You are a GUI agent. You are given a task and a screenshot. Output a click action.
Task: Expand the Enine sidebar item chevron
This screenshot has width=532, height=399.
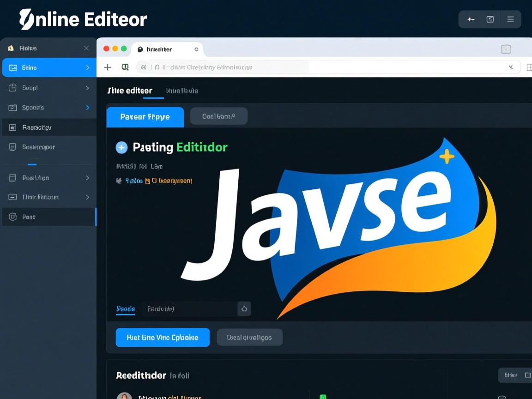pos(87,68)
